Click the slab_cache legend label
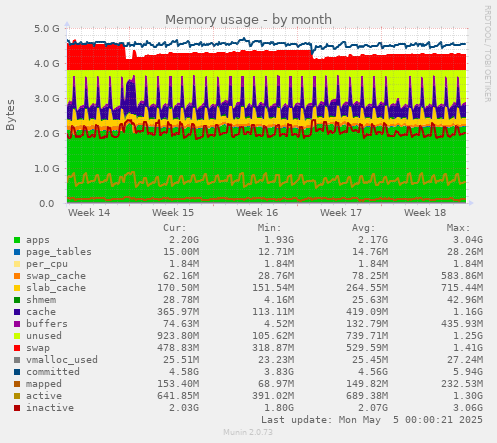 click(56, 288)
